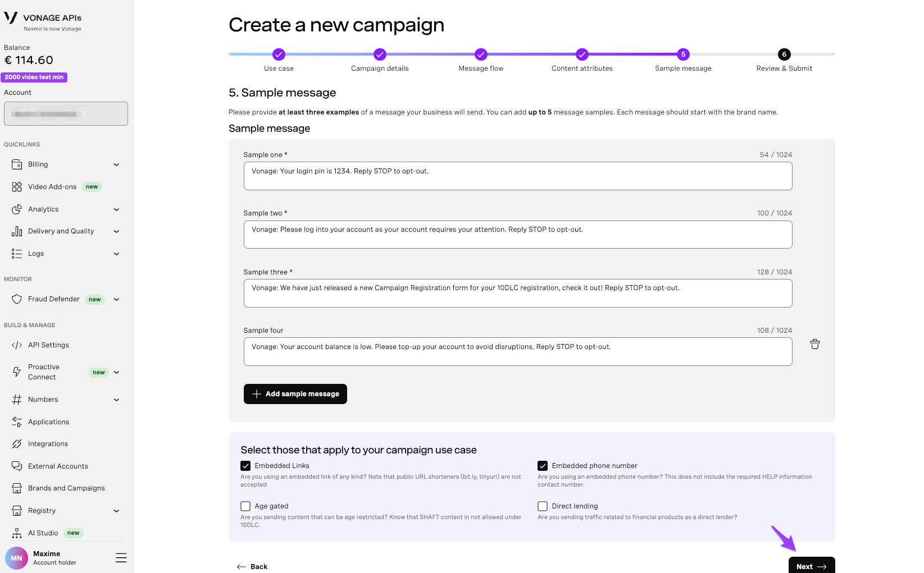Click the API Settings code icon
This screenshot has height=573, width=924.
(x=17, y=345)
